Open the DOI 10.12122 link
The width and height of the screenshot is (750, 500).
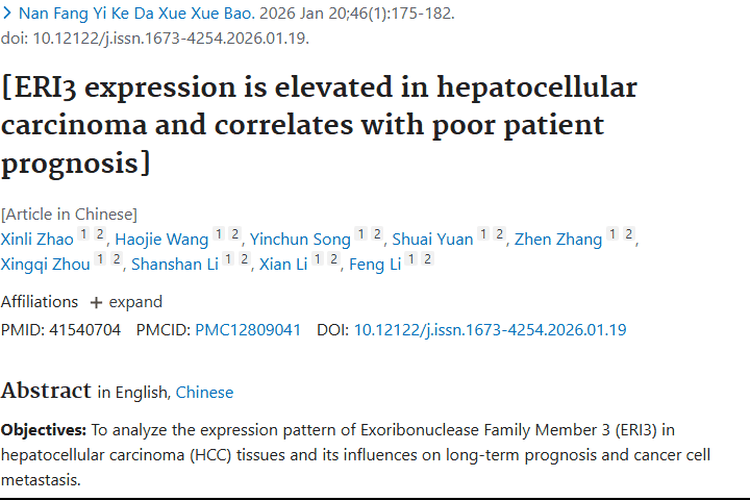(490, 330)
